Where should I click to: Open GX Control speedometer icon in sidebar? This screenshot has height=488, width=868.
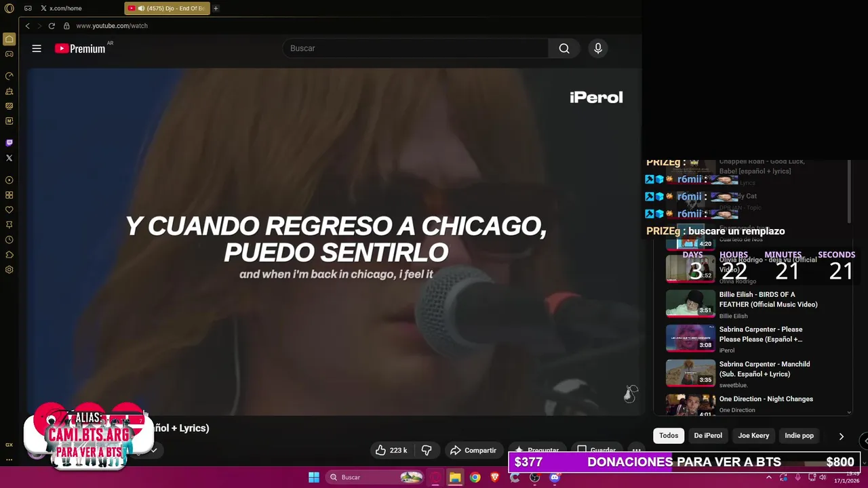[x=9, y=76]
